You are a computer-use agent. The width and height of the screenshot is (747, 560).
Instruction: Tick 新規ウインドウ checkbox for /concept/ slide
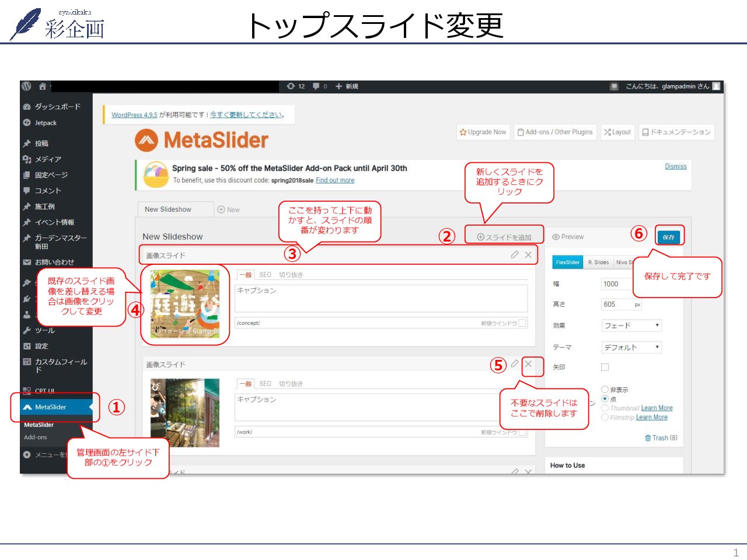[x=522, y=323]
